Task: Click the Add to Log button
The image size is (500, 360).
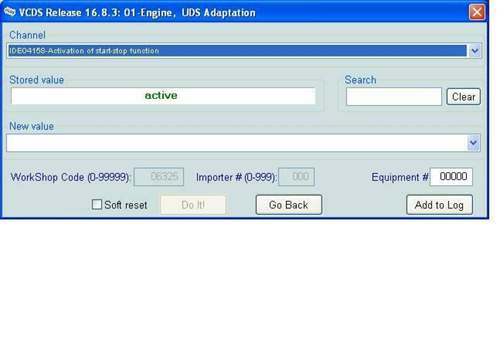Action: click(x=439, y=205)
